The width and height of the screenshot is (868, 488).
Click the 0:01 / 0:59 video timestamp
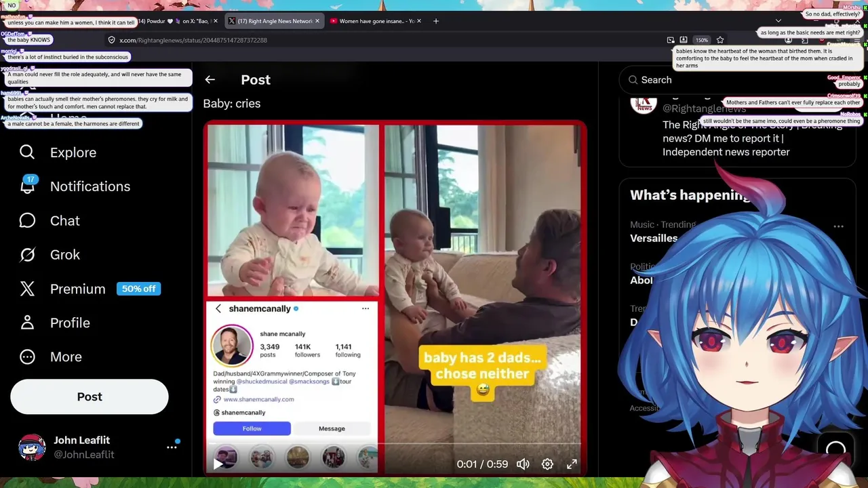coord(482,464)
